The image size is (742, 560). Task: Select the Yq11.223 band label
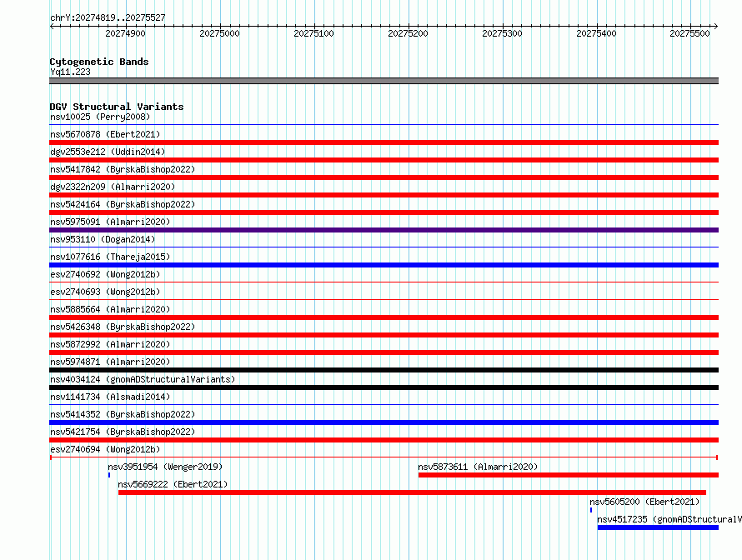[70, 72]
